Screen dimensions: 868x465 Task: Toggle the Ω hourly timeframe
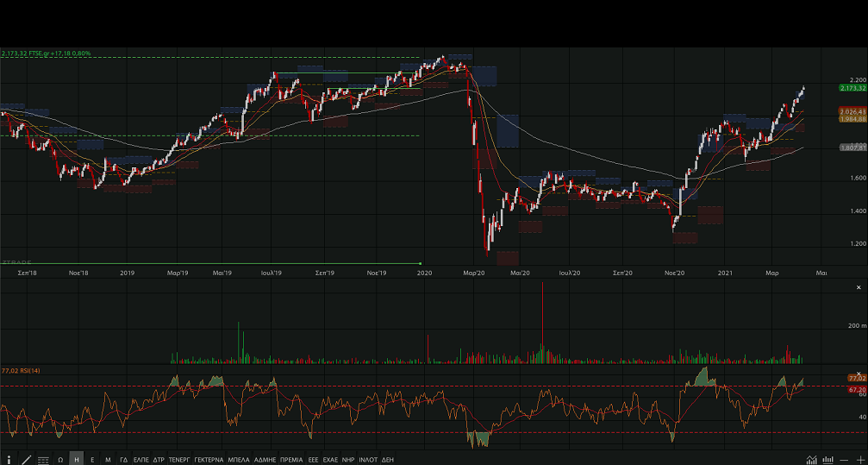tap(60, 460)
